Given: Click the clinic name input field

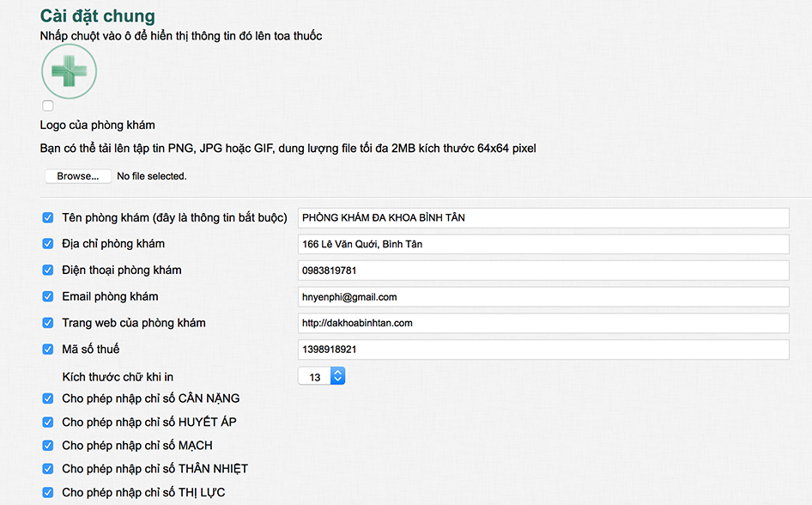Looking at the screenshot, I should 542,218.
